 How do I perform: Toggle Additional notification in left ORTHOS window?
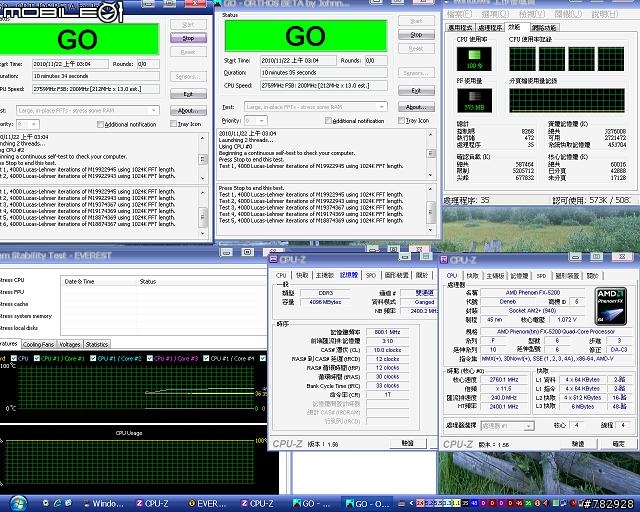pos(100,125)
